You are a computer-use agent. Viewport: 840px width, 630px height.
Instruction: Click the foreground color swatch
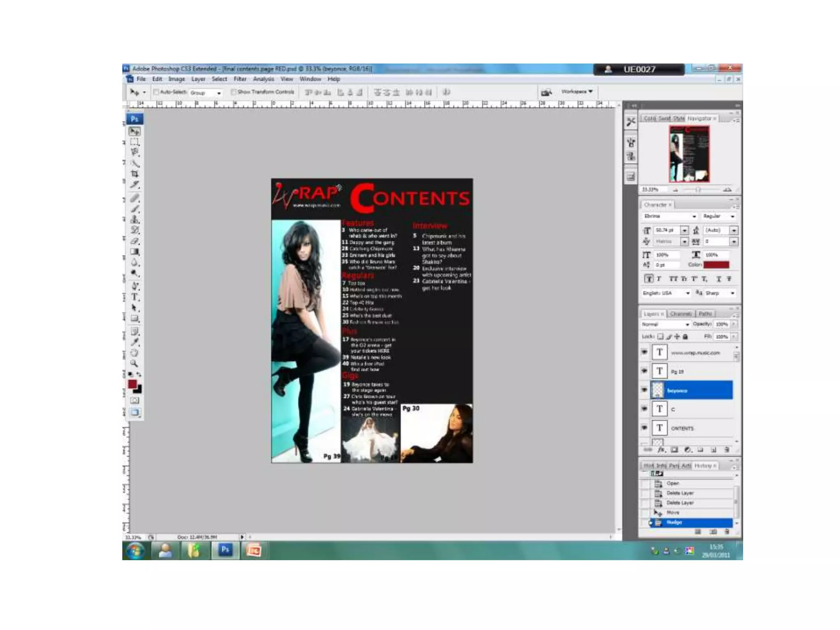coord(132,384)
